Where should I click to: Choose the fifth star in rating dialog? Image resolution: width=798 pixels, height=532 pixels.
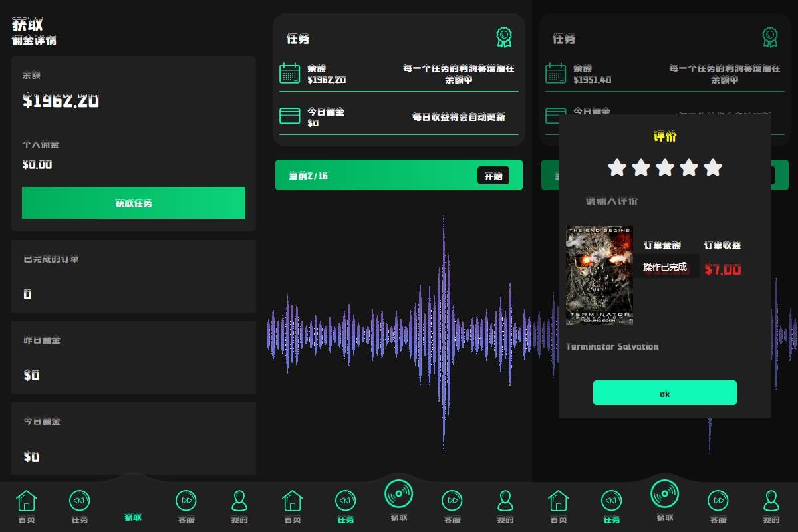point(713,168)
